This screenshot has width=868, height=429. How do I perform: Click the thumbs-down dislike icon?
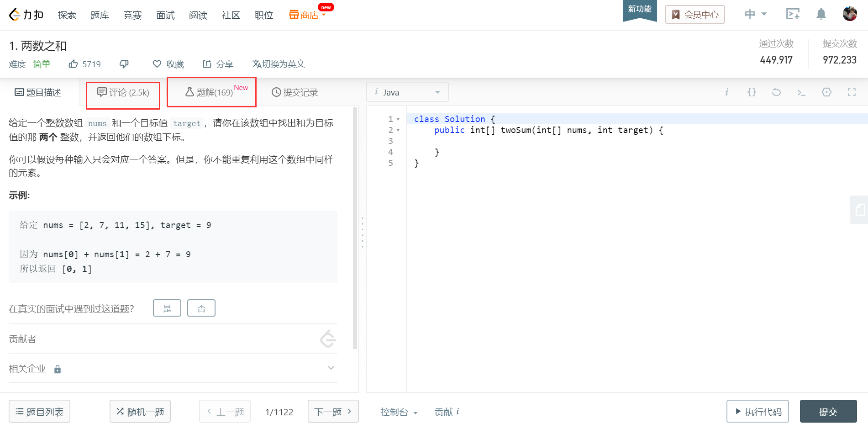(x=124, y=64)
